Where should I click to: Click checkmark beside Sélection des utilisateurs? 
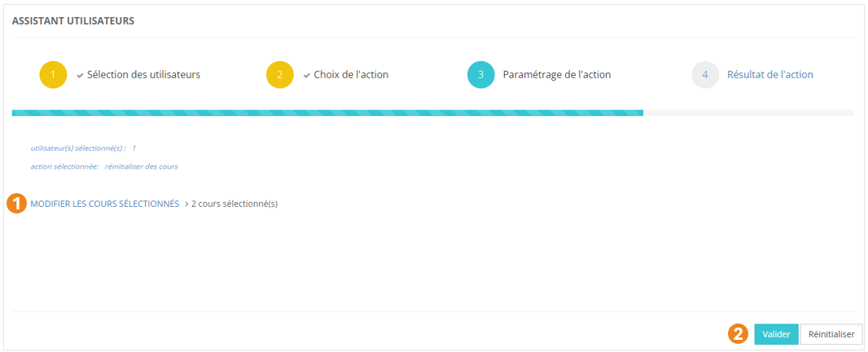[x=80, y=75]
